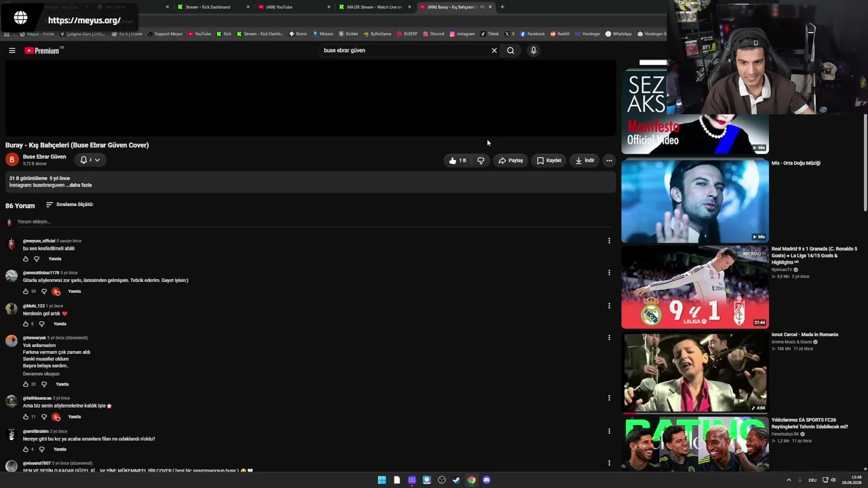Open options menu for @meyuss_official comment
This screenshot has height=488, width=868.
pos(609,241)
